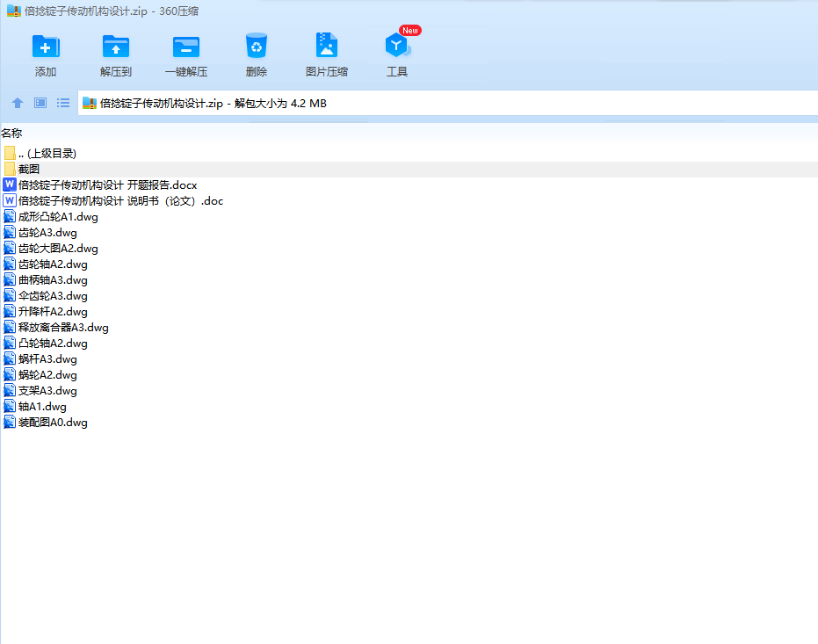Click the 360压缩 app icon in the title bar

(13, 11)
